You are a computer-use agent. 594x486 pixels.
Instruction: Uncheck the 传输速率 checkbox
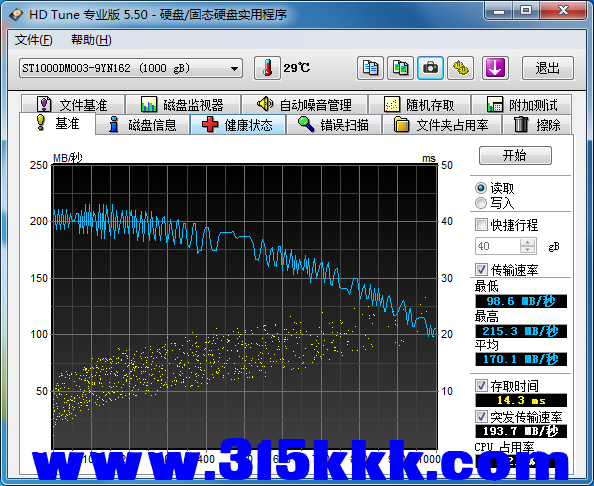click(481, 270)
